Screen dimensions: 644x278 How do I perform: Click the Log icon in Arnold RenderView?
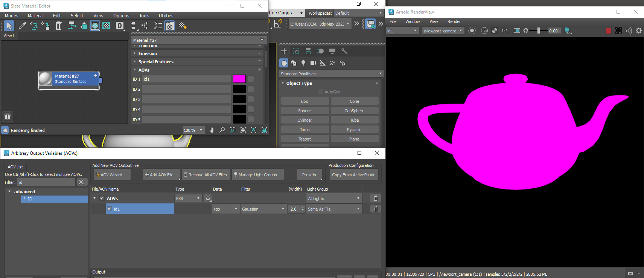(568, 31)
